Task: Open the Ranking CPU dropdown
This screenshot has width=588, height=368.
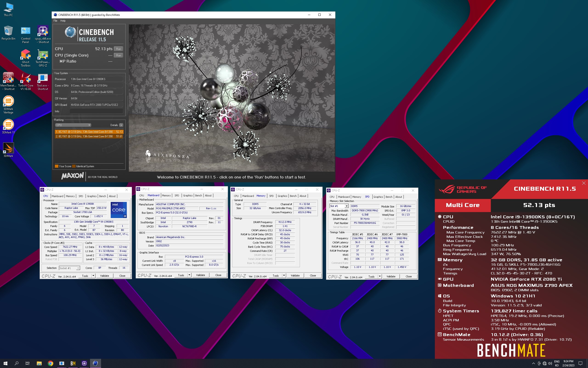Action: [x=73, y=125]
